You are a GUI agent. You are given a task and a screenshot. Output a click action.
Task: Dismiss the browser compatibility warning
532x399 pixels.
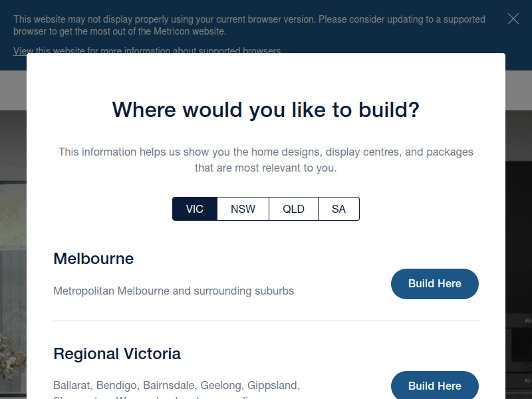pyautogui.click(x=513, y=19)
